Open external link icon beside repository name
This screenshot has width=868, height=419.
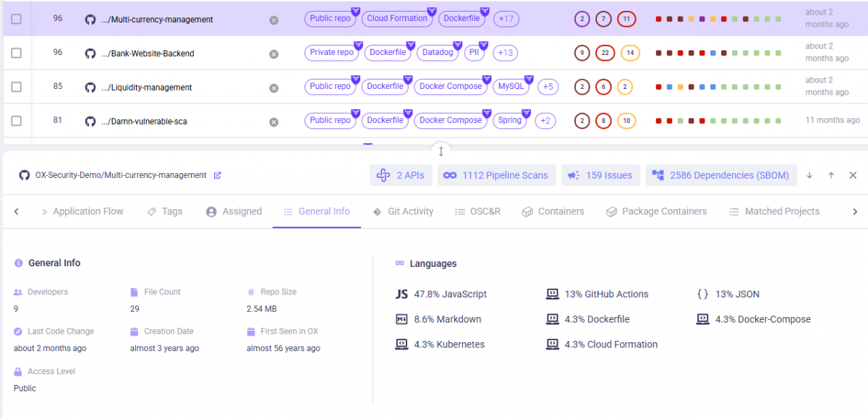coord(218,175)
